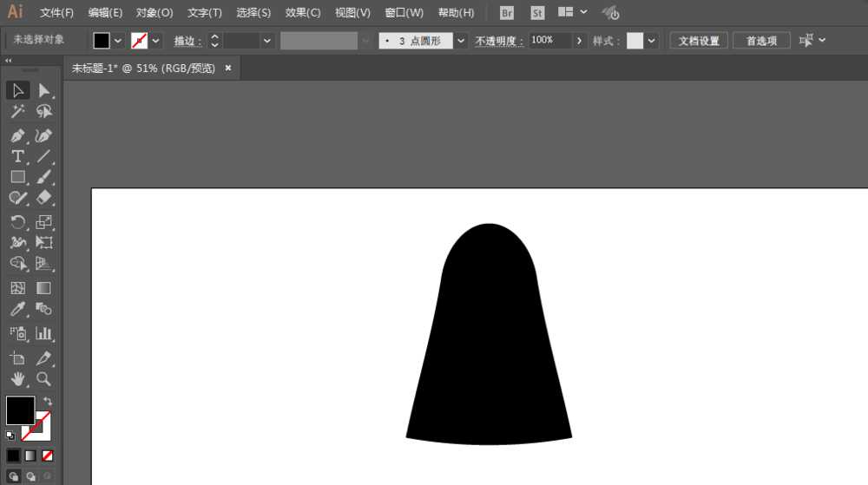The image size is (868, 485).
Task: Activate the Magic Wand tool
Action: point(16,112)
